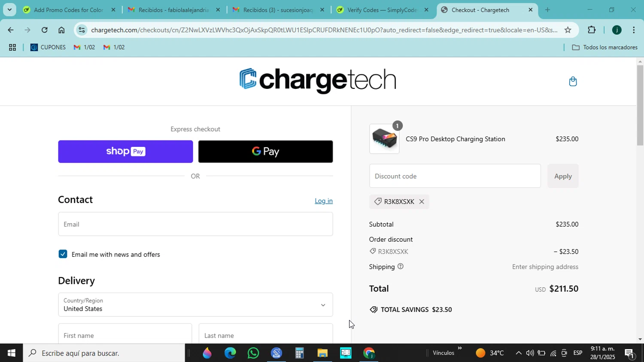Open the volume speaker tray icon
Viewport: 644px width, 362px height.
[530, 353]
